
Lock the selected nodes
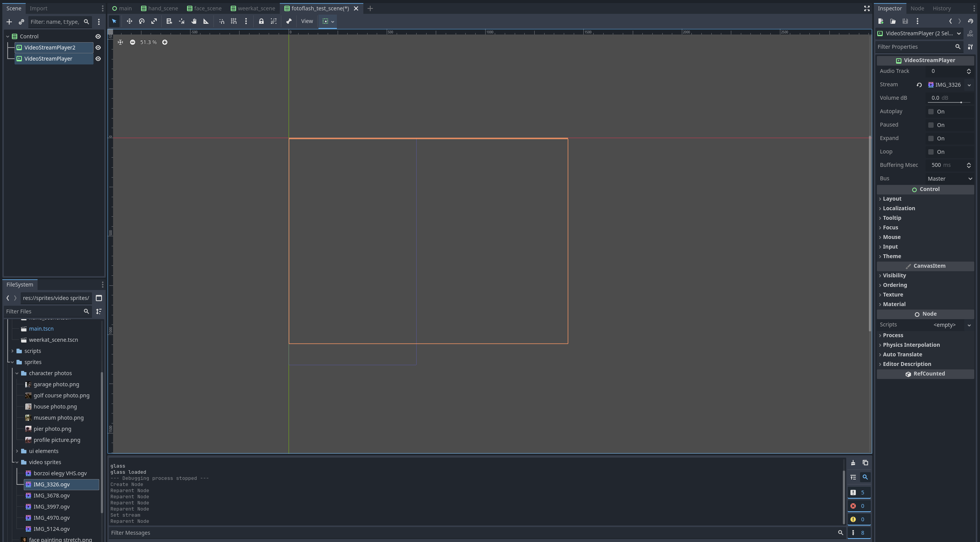[261, 21]
